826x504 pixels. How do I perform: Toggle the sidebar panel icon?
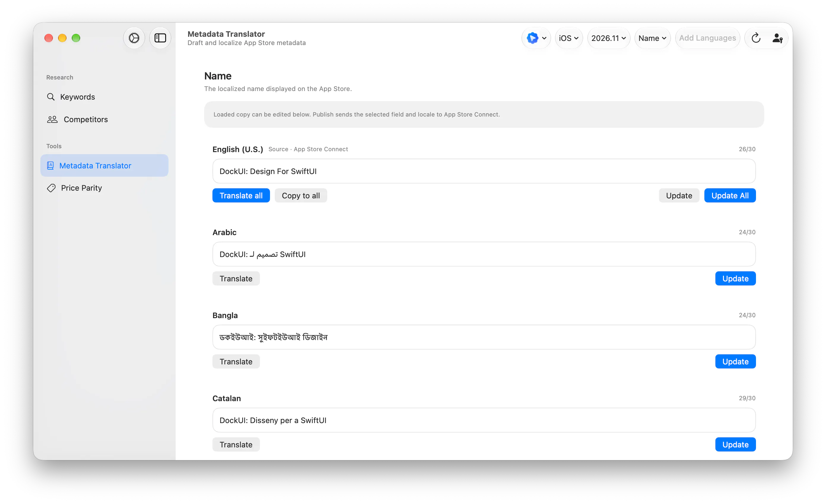pyautogui.click(x=160, y=38)
